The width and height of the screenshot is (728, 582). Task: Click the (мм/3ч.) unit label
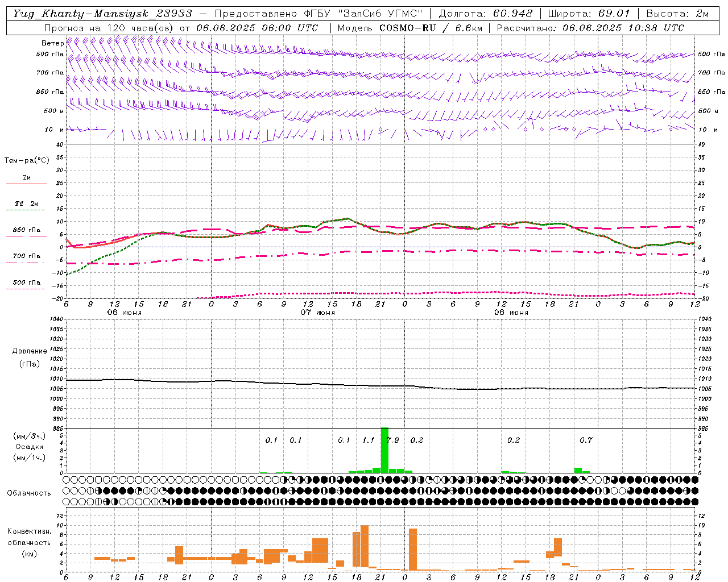29,436
